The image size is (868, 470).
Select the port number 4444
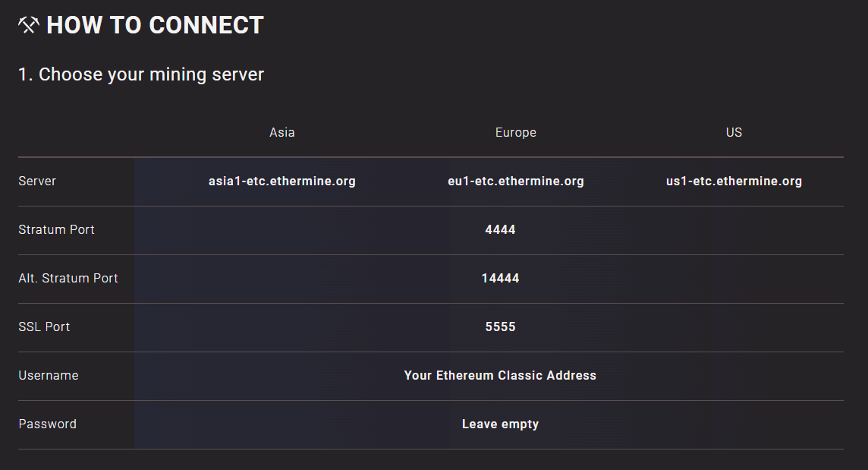click(x=500, y=229)
